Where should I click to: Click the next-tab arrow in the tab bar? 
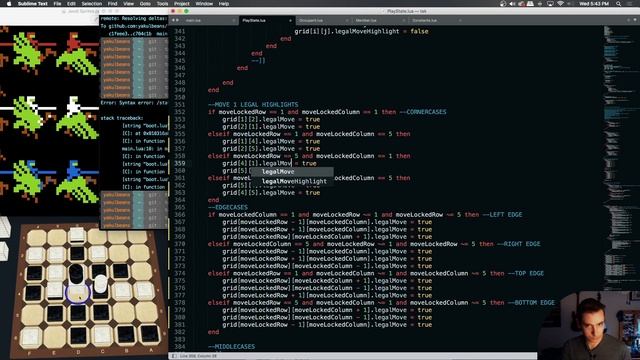[x=177, y=20]
